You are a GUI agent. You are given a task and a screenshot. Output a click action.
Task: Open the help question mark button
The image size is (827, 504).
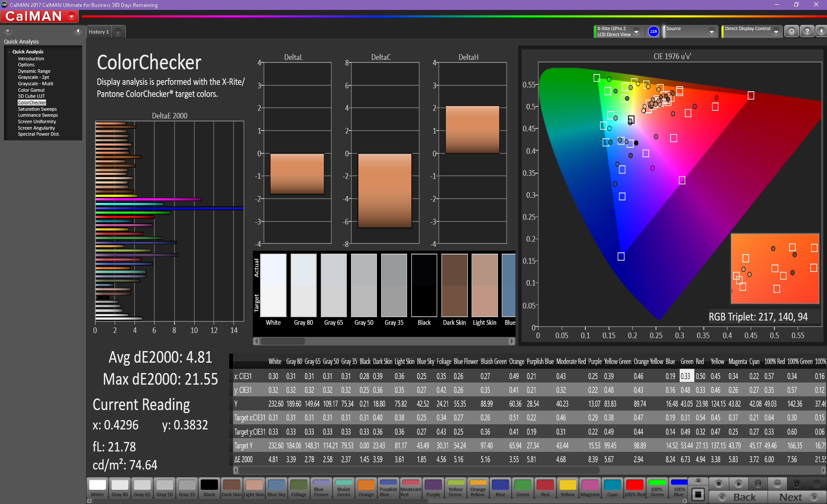point(807,31)
